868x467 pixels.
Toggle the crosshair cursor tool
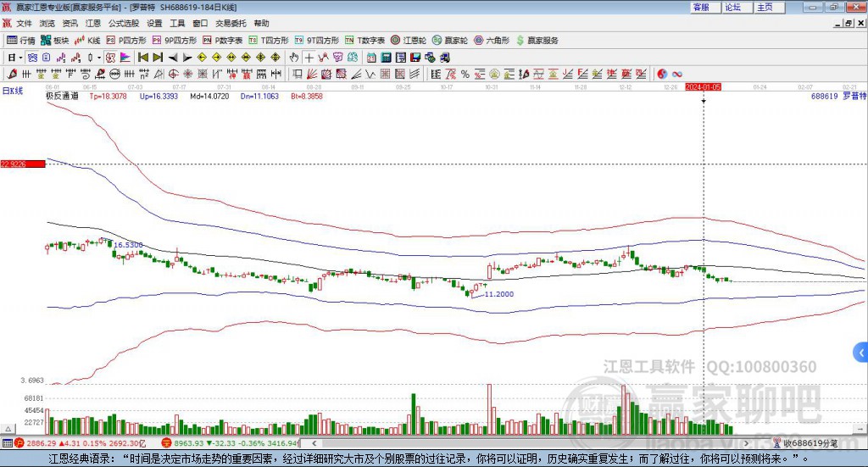coord(309,58)
